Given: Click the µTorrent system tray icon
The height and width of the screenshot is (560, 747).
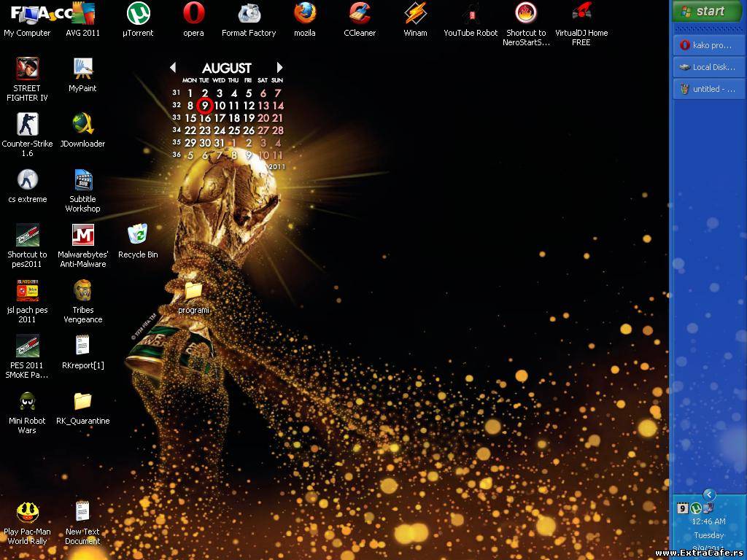Looking at the screenshot, I should pyautogui.click(x=696, y=508).
